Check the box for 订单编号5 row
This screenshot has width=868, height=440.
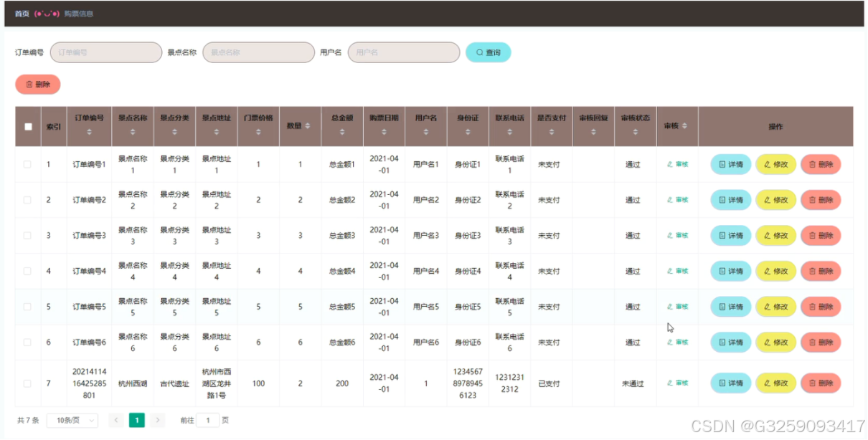27,307
